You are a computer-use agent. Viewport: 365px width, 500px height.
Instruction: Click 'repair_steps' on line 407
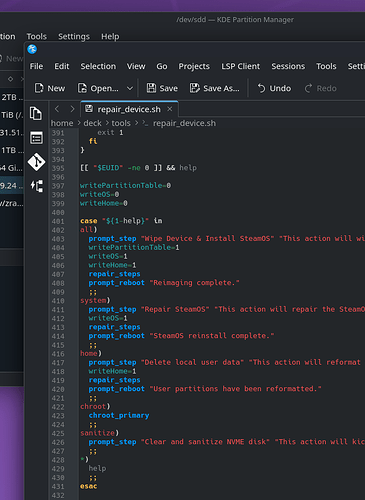[114, 274]
